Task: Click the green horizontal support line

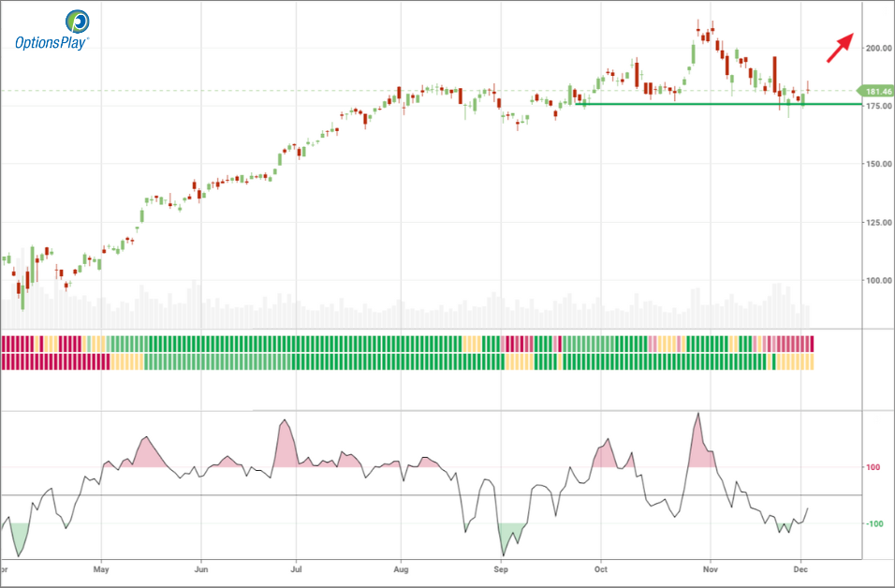Action: 712,104
